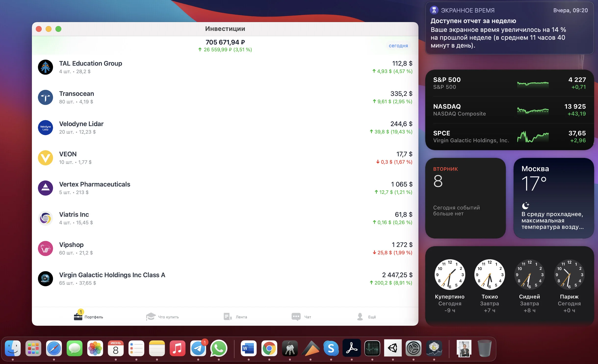Open SPCE row in Stocks widget
This screenshot has width=598, height=364.
click(509, 137)
